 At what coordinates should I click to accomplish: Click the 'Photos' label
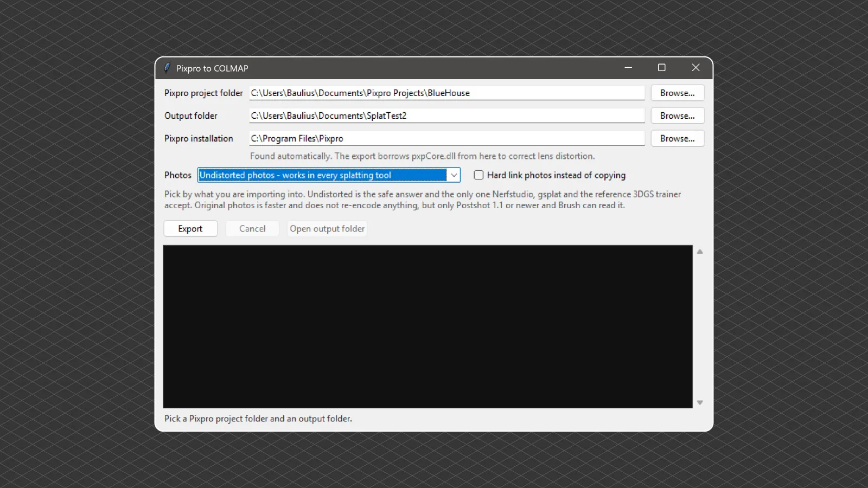point(178,175)
